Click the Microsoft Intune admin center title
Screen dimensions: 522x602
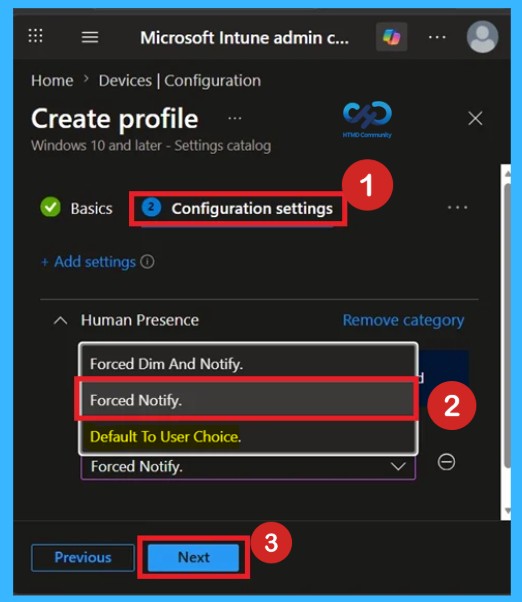point(244,38)
